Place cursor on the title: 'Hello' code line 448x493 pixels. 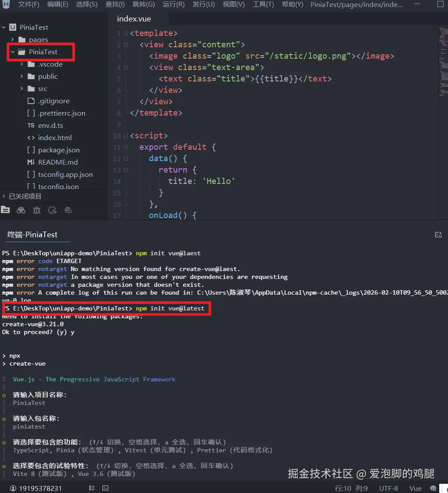pyautogui.click(x=201, y=181)
